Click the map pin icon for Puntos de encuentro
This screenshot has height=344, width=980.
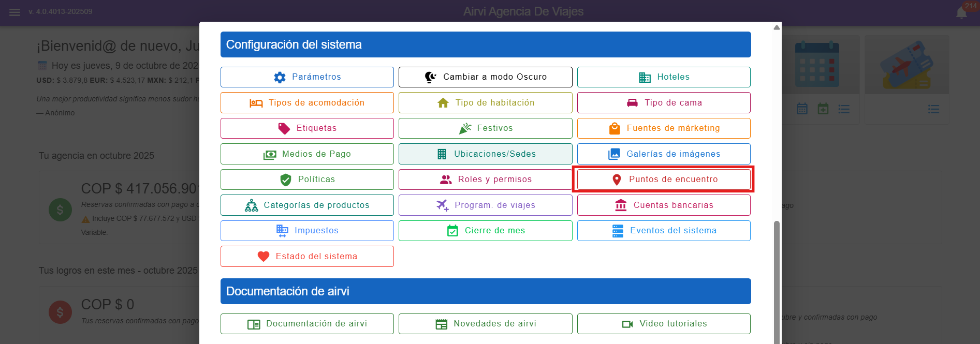coord(617,180)
